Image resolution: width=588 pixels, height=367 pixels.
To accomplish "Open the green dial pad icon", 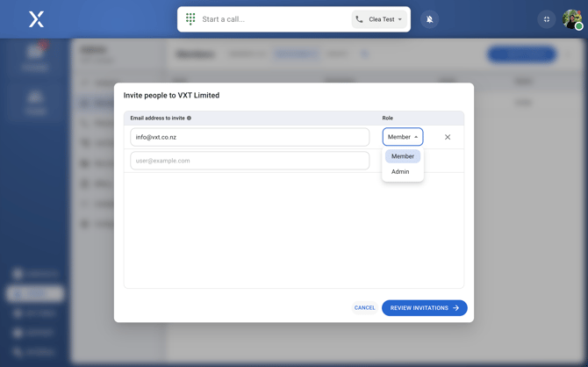I will 190,19.
